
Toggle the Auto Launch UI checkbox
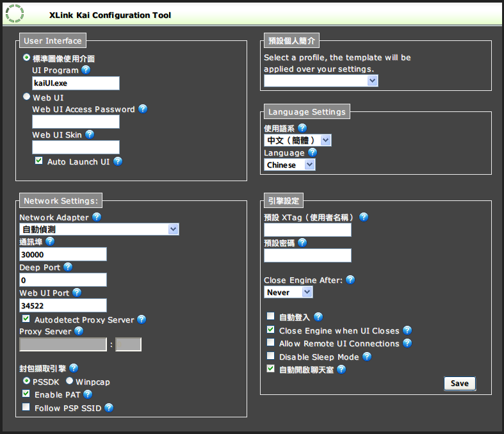click(38, 161)
